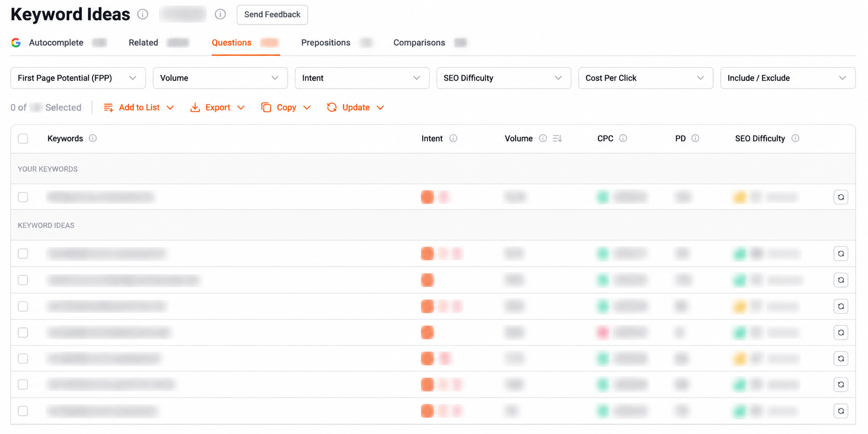Click the Keywords column info icon
Image resolution: width=868 pixels, height=434 pixels.
coord(92,138)
